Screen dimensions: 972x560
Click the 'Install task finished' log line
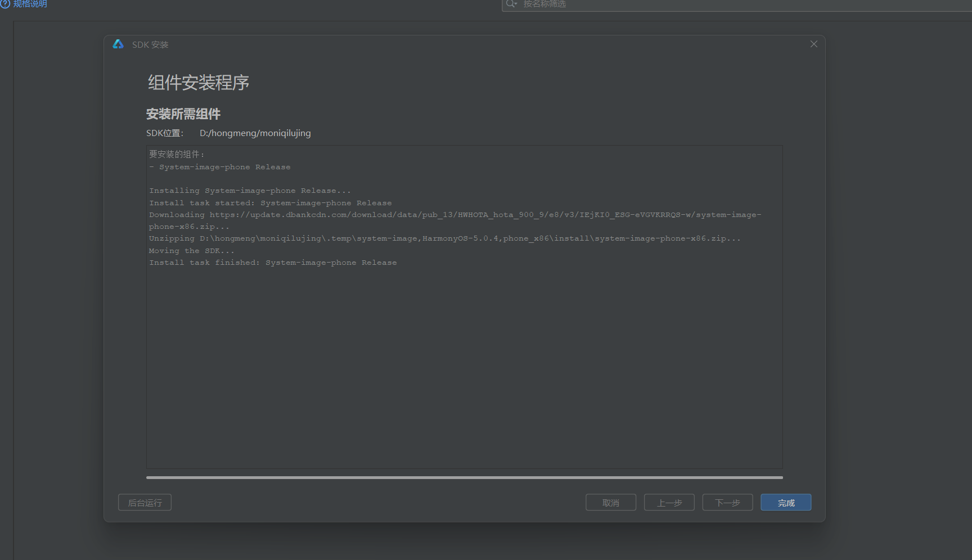[x=273, y=263]
